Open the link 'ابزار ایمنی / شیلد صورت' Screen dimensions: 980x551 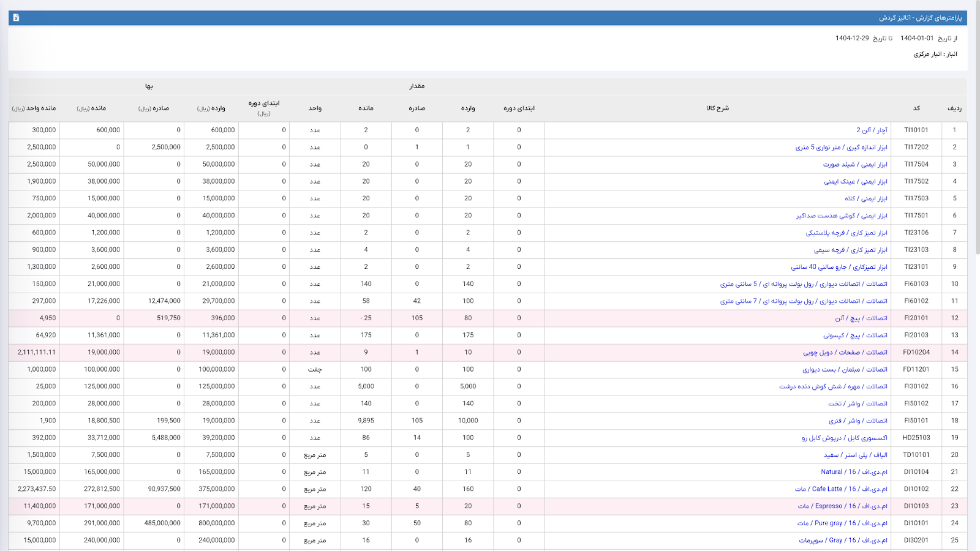[855, 164]
